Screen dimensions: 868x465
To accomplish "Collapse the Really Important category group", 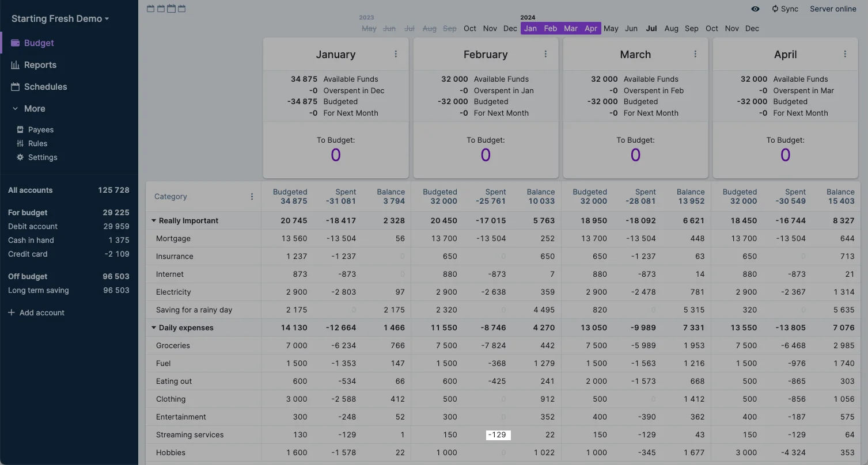I will coord(153,220).
